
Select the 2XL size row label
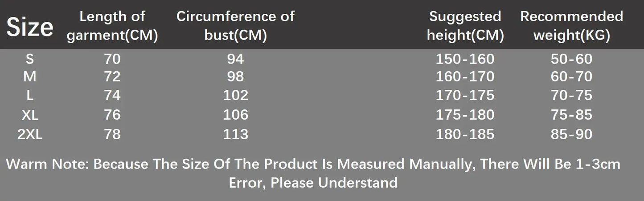pyautogui.click(x=30, y=134)
